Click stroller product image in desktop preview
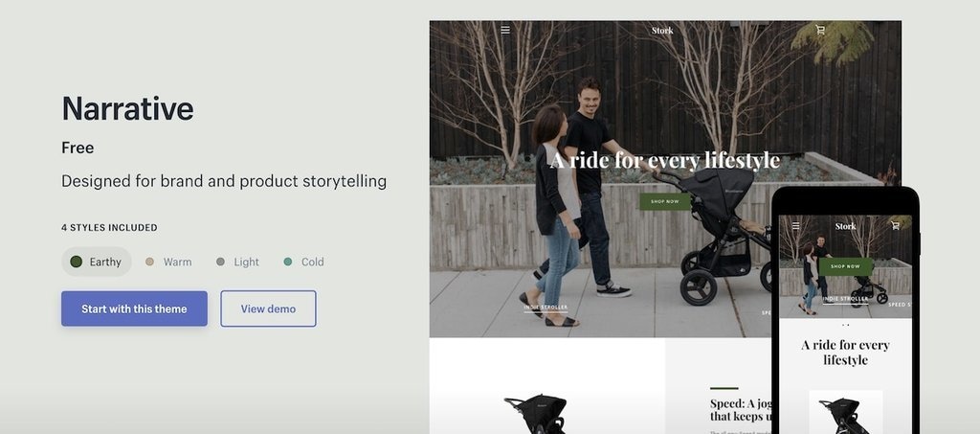The width and height of the screenshot is (980, 434). pos(536,413)
